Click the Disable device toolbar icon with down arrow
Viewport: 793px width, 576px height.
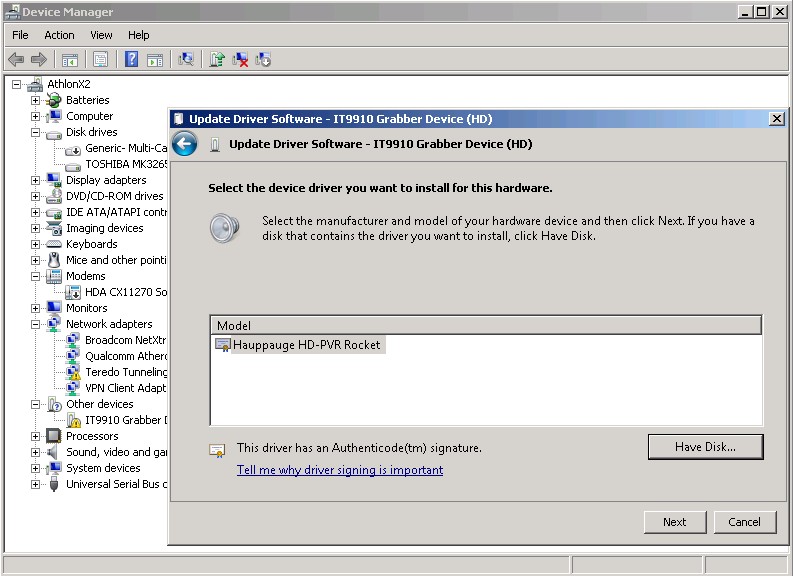[263, 60]
